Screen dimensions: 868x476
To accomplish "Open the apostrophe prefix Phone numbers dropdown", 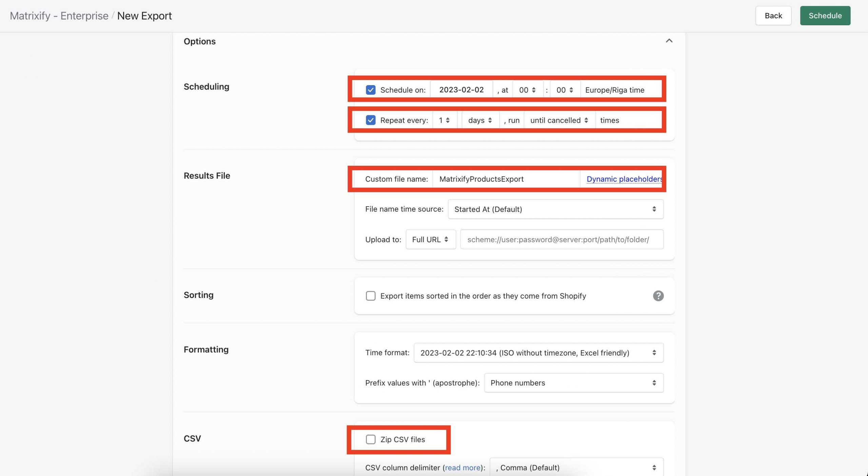I will click(573, 383).
